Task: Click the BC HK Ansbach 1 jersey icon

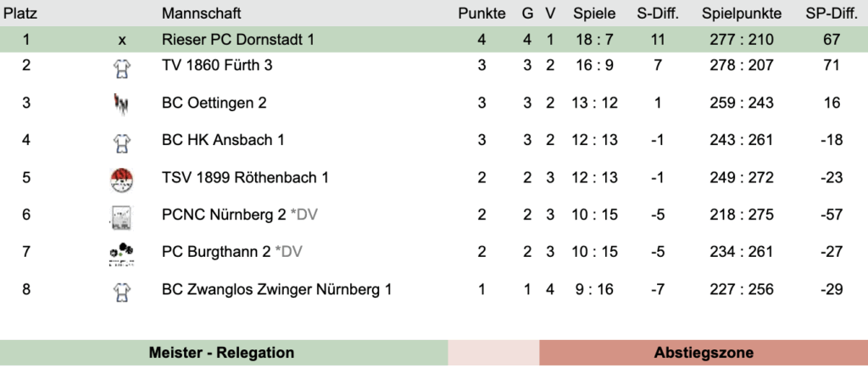Action: tap(122, 141)
